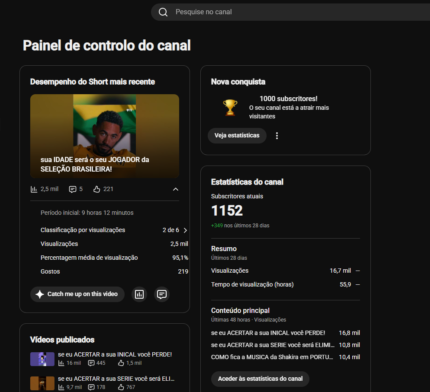
Task: Open top content 'se eu ACERTAR a sua SERIE você será ELIMI...'
Action: (272, 345)
